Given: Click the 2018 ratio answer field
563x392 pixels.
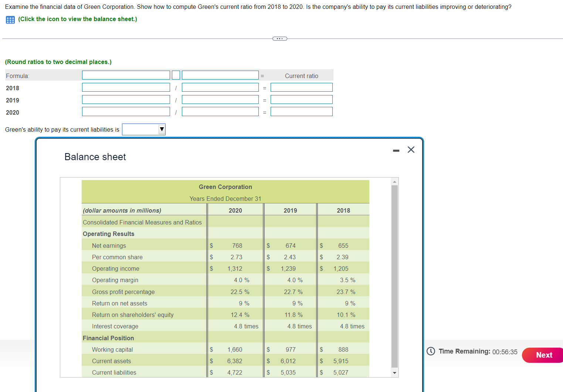Looking at the screenshot, I should [301, 87].
